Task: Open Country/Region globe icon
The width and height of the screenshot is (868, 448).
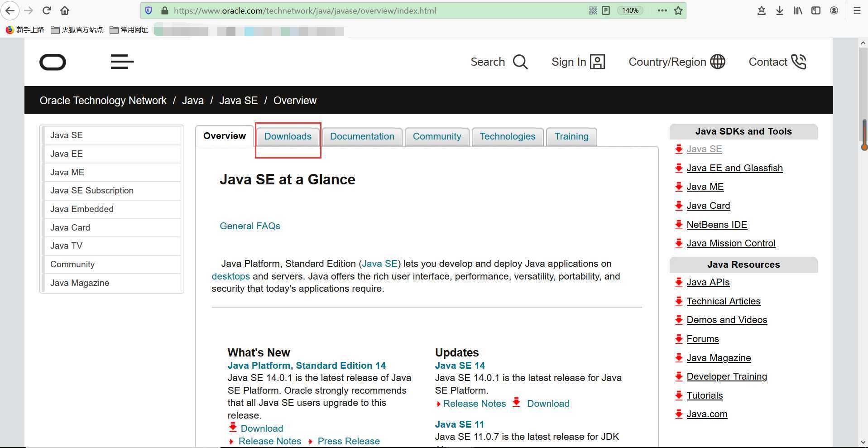Action: (x=718, y=62)
